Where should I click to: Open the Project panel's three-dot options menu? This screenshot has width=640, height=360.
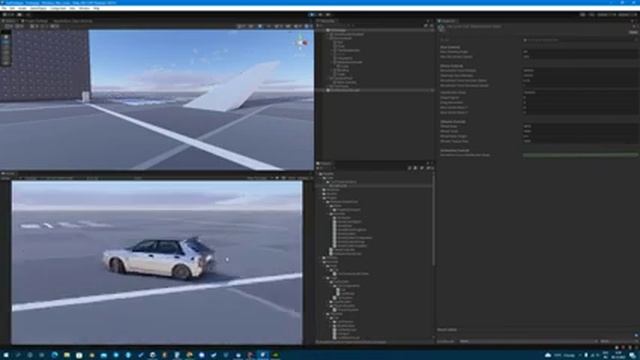pos(432,163)
